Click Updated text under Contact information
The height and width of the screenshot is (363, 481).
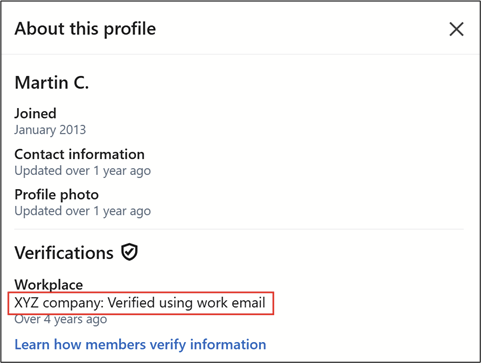click(83, 171)
